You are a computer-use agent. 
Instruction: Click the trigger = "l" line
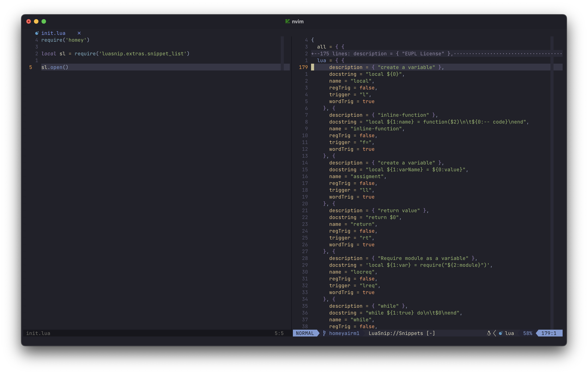pyautogui.click(x=350, y=95)
